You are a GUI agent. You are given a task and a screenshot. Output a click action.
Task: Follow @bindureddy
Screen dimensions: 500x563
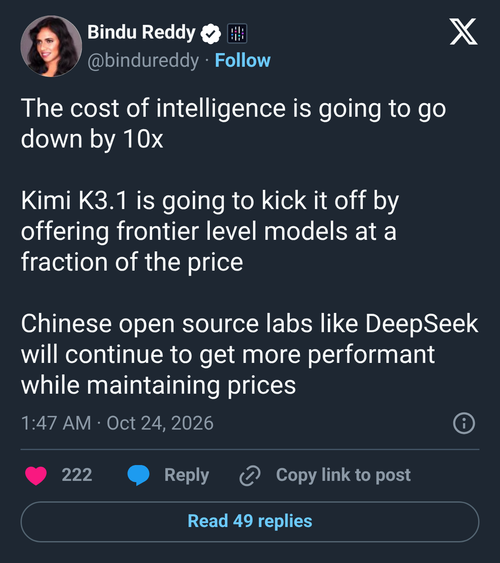tap(243, 60)
